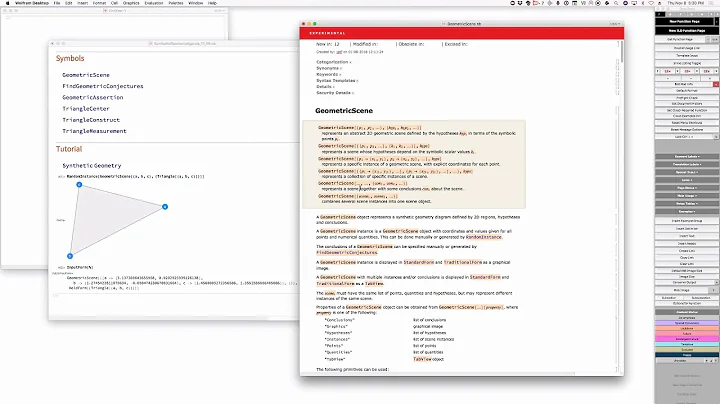The image size is (720, 404).
Task: Click the magenta status bar in palette
Action: (x=687, y=339)
